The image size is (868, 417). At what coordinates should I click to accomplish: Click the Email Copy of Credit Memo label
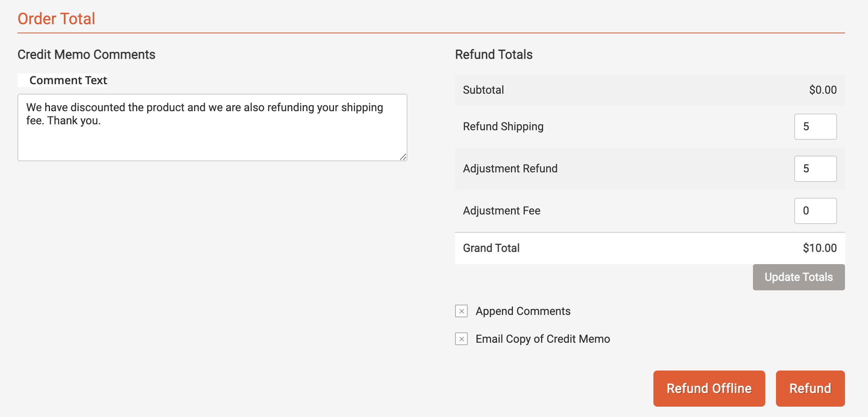pos(543,339)
